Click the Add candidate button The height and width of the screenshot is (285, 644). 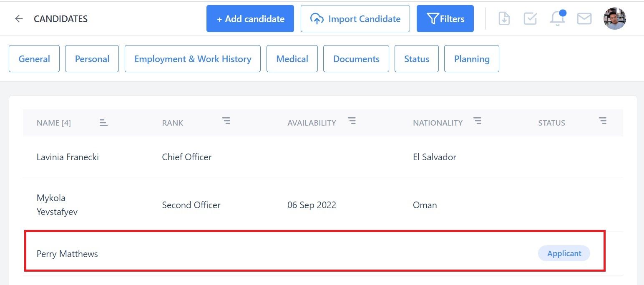click(250, 18)
